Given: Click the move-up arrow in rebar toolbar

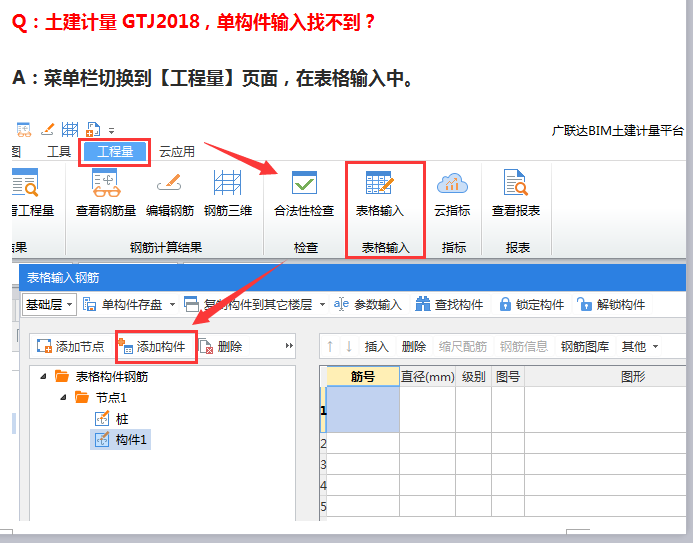Looking at the screenshot, I should point(330,346).
